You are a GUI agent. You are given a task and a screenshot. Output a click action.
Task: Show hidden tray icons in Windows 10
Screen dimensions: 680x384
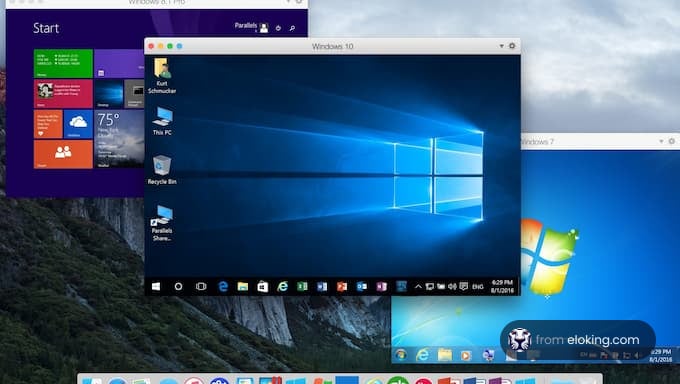click(418, 286)
